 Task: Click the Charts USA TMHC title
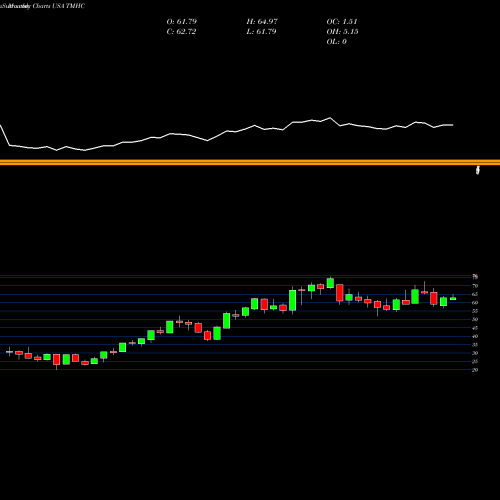coord(59,6)
